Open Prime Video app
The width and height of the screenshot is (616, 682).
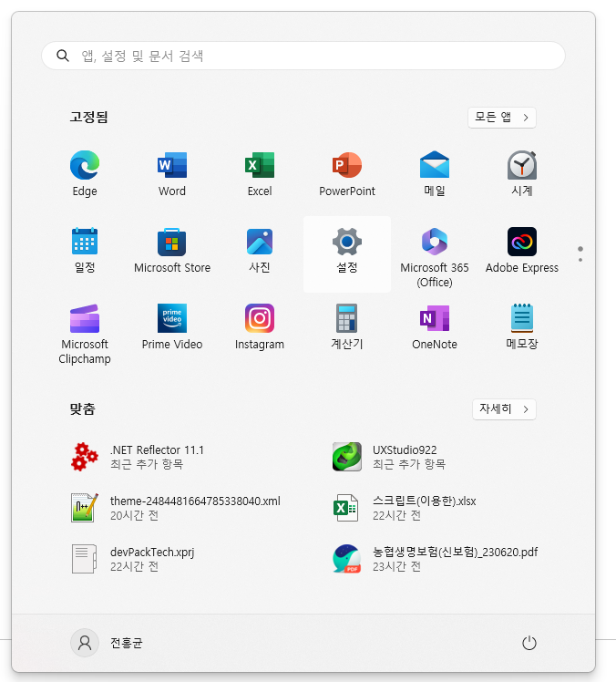pos(172,326)
